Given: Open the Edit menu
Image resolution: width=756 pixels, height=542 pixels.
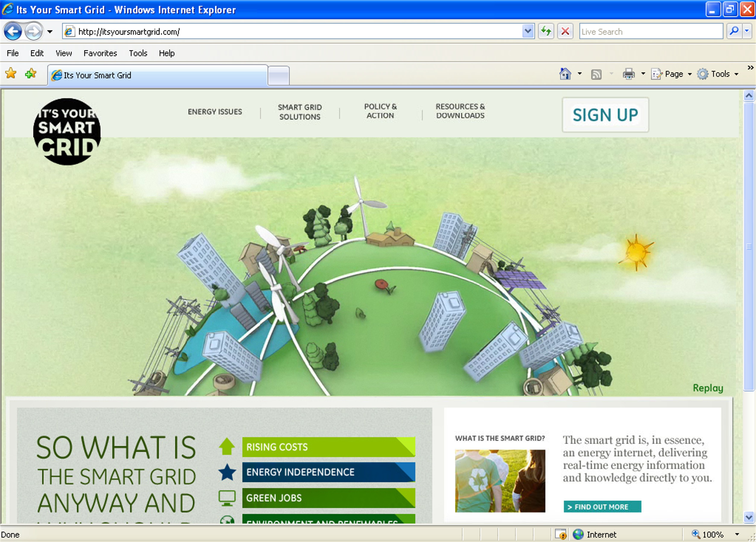Looking at the screenshot, I should pyautogui.click(x=37, y=53).
